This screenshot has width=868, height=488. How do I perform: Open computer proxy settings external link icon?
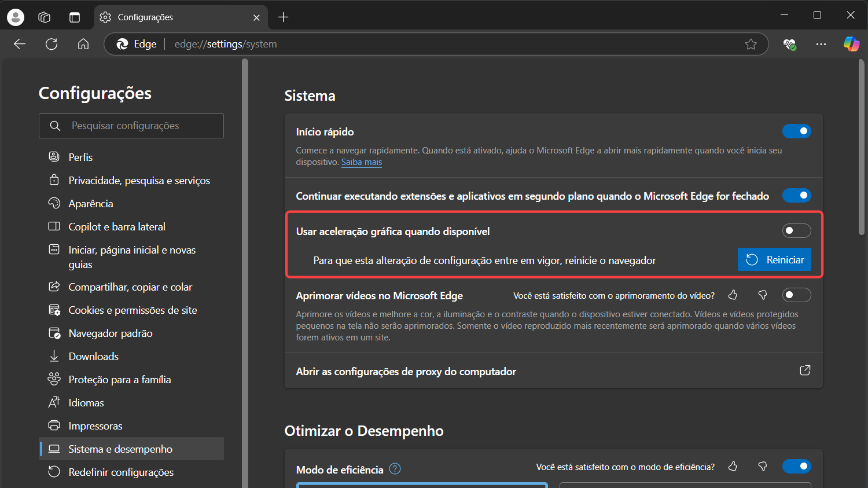[x=805, y=370]
